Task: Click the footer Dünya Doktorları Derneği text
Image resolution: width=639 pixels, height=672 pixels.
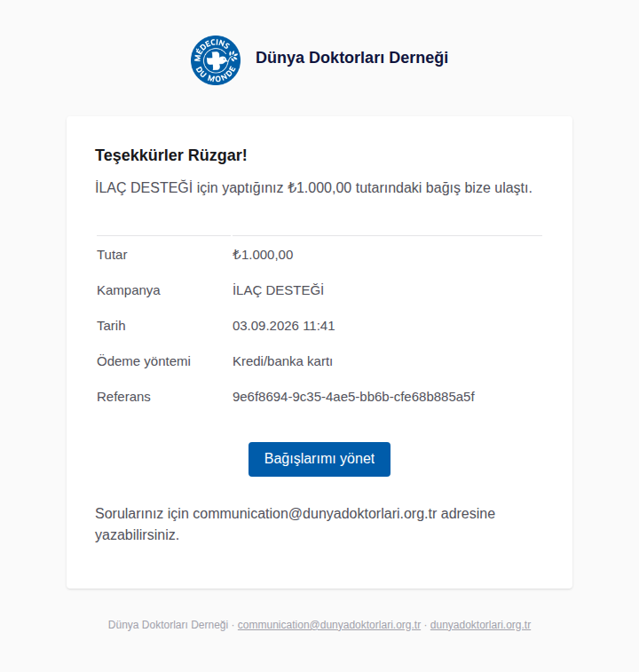Action: tap(168, 625)
